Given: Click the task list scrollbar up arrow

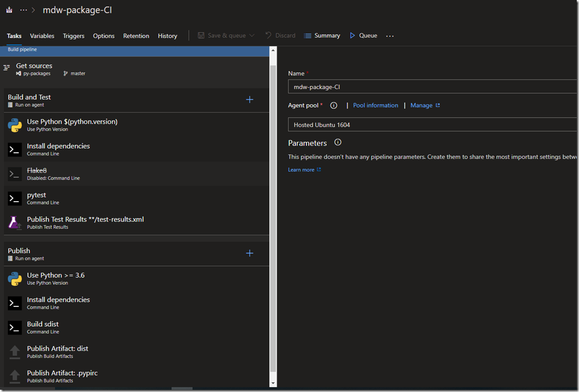Looking at the screenshot, I should point(273,50).
